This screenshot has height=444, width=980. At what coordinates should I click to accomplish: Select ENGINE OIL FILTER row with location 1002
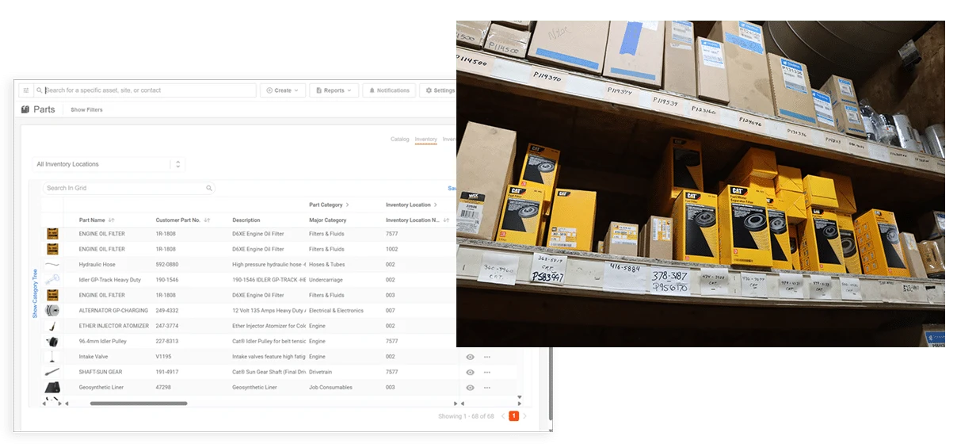(250, 249)
